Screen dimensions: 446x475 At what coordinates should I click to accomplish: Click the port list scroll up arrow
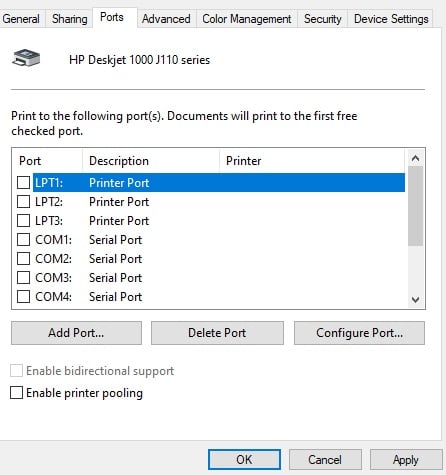(x=415, y=158)
